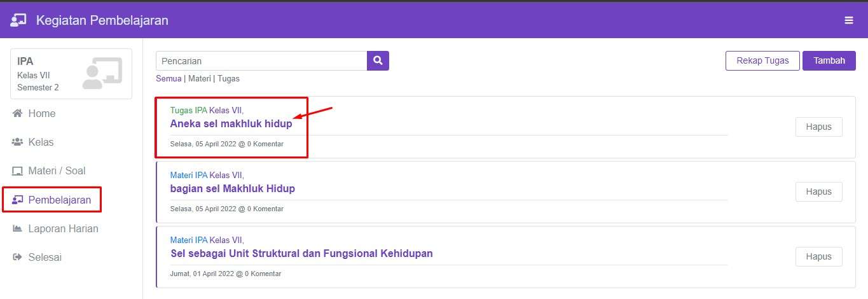The image size is (868, 299).
Task: Click the Rekap Tugas button
Action: point(762,61)
